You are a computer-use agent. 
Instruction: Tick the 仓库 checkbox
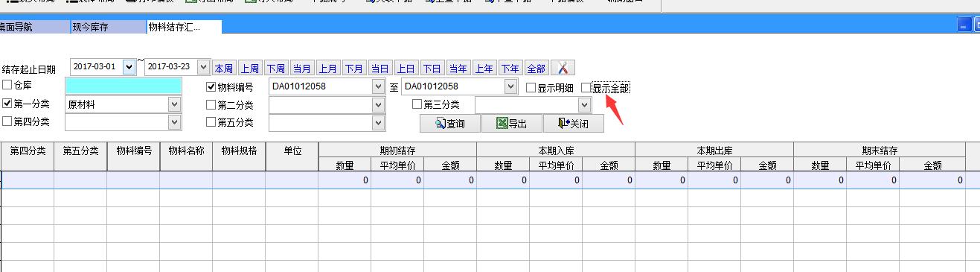coord(7,85)
